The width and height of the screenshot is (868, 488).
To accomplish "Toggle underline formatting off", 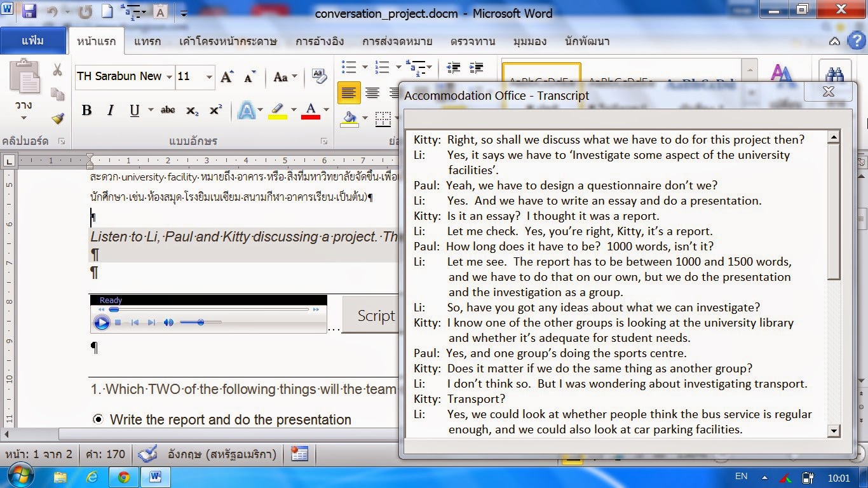I will point(133,110).
